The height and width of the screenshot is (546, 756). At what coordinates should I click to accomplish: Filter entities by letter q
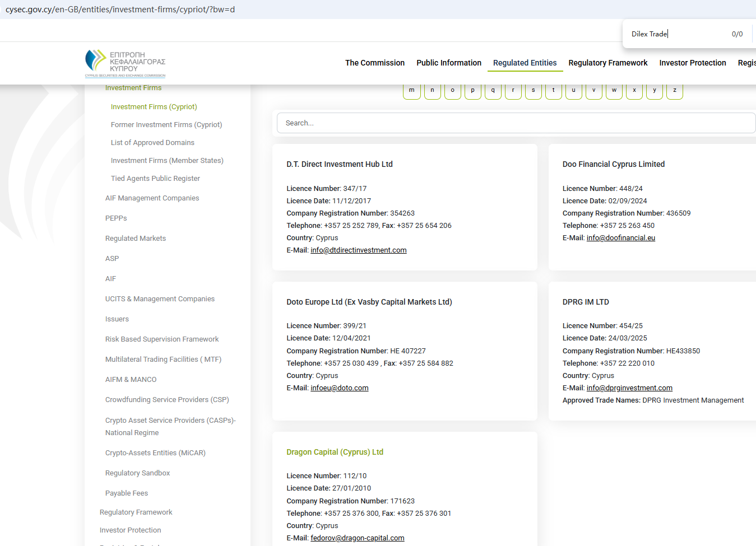tap(493, 90)
